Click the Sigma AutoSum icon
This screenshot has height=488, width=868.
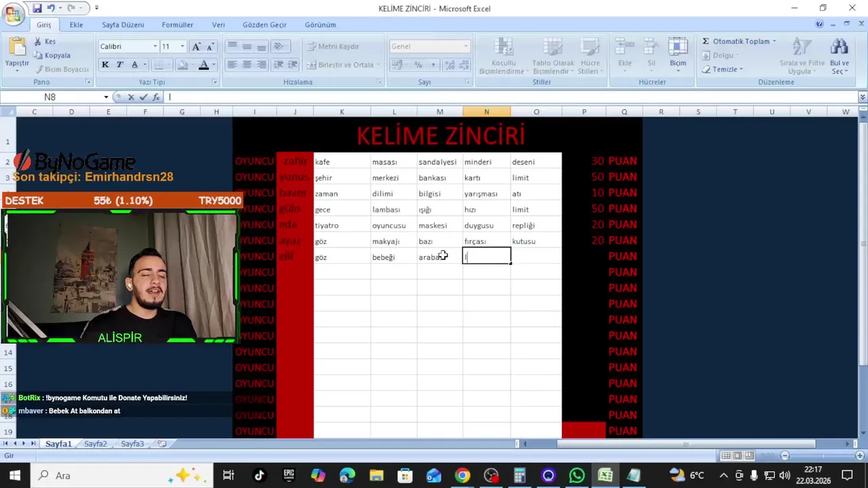(x=706, y=41)
